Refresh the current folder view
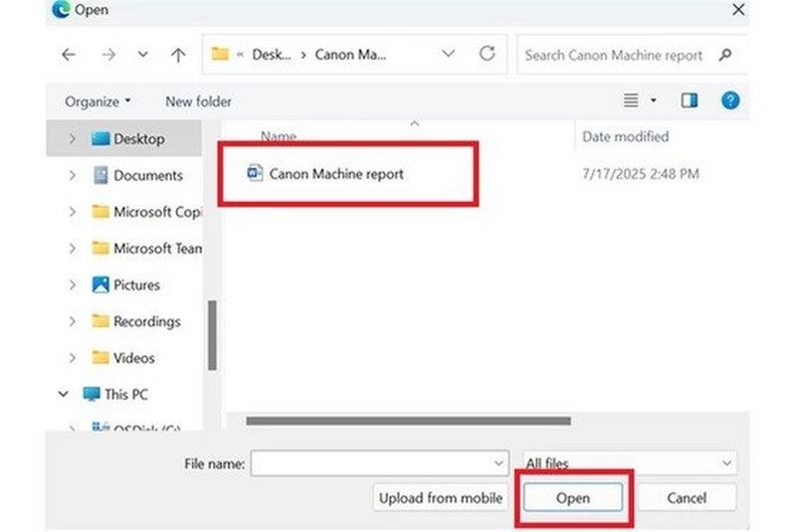Image resolution: width=796 pixels, height=532 pixels. pyautogui.click(x=487, y=54)
